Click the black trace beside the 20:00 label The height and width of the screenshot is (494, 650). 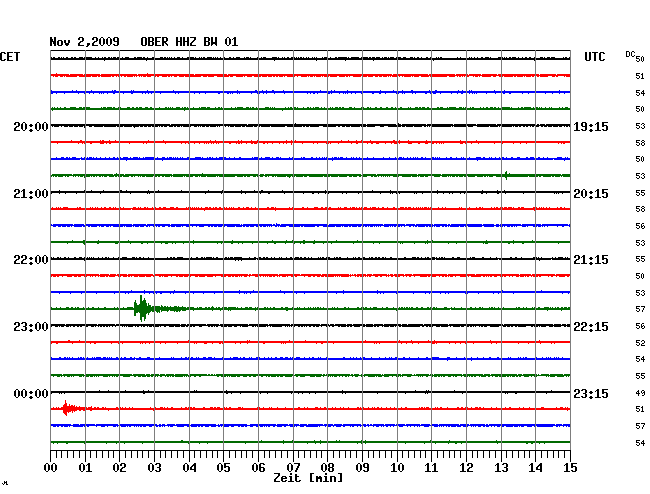pyautogui.click(x=310, y=126)
